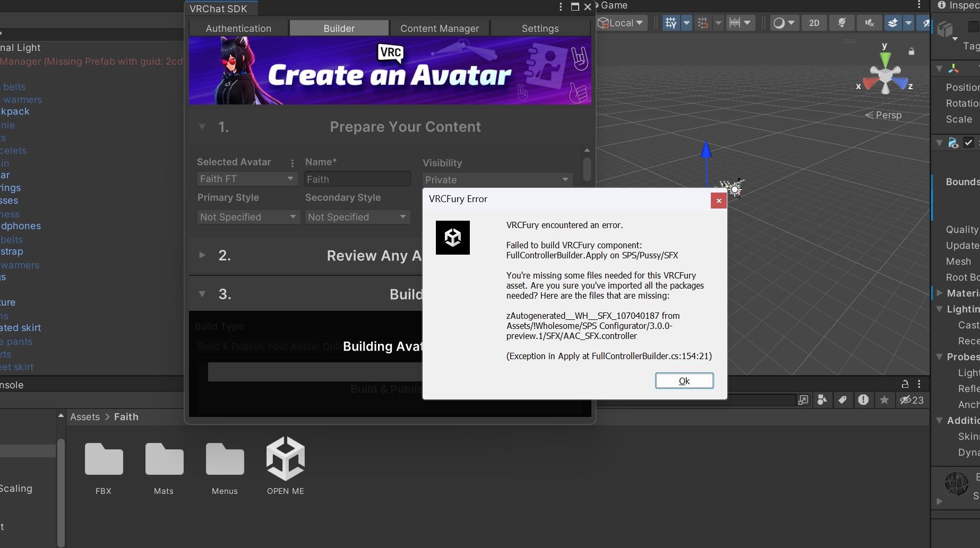Switch perspective via the Persp label
980x548 pixels.
tap(883, 115)
